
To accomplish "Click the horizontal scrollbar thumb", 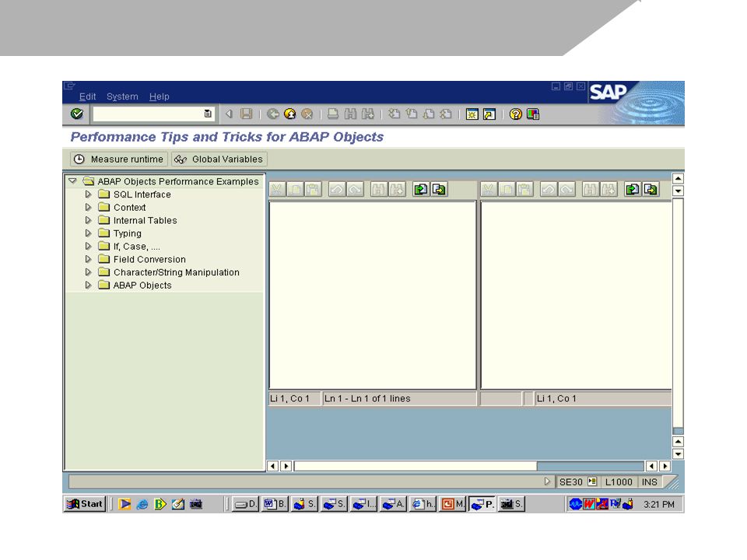I will point(416,466).
